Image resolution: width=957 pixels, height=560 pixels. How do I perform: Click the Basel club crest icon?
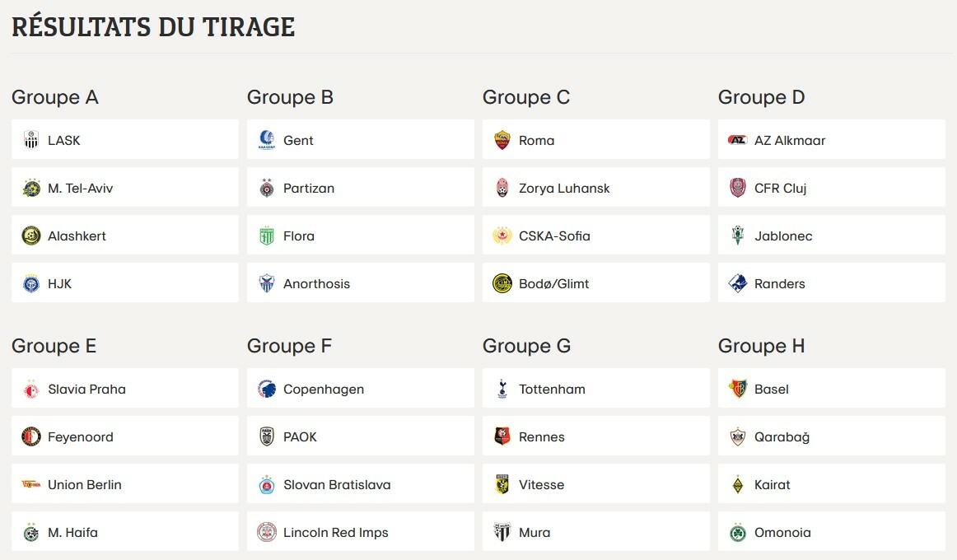coord(738,389)
